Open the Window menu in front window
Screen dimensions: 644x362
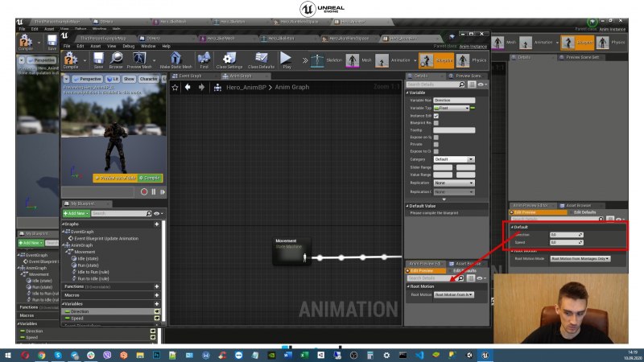pos(148,47)
